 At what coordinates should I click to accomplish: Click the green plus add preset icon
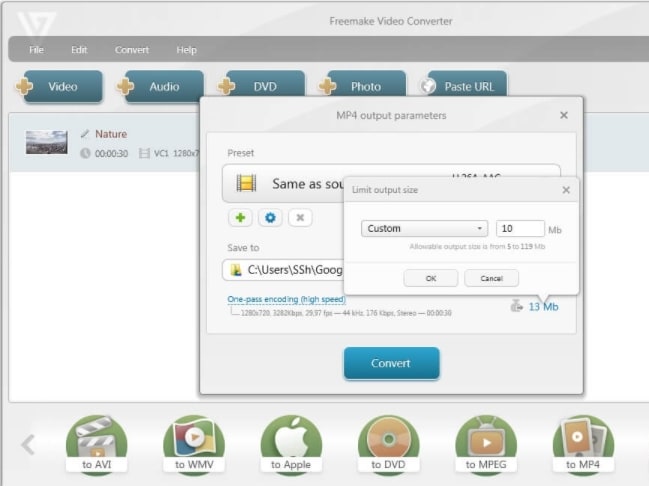tap(240, 217)
